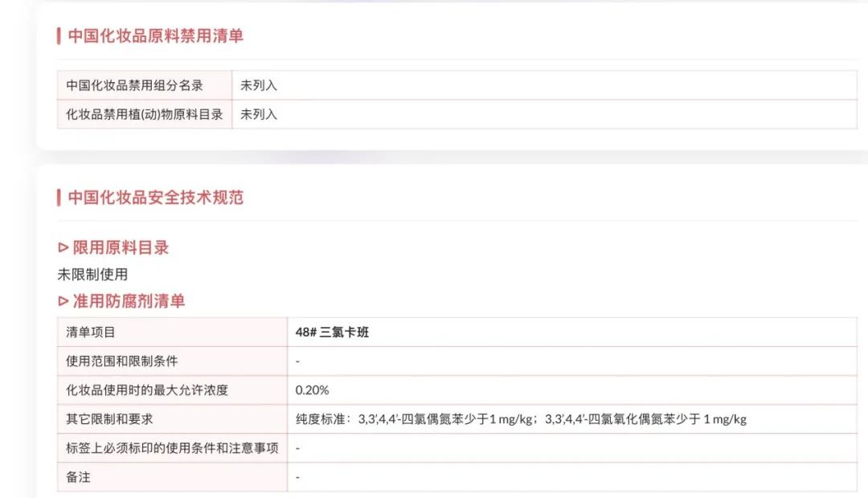
Task: Click 未列入 in the 化妆品禁用植(动)物原料目录 row
Action: click(259, 114)
